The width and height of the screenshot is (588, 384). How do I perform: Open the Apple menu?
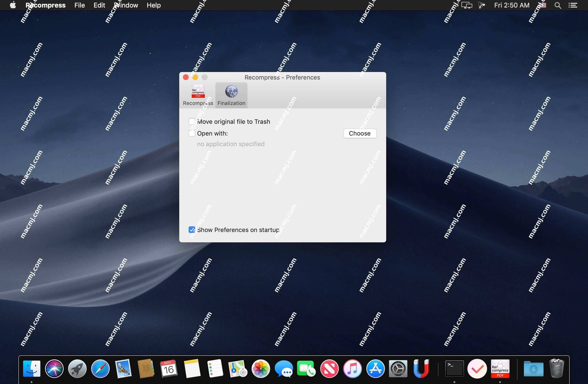13,5
